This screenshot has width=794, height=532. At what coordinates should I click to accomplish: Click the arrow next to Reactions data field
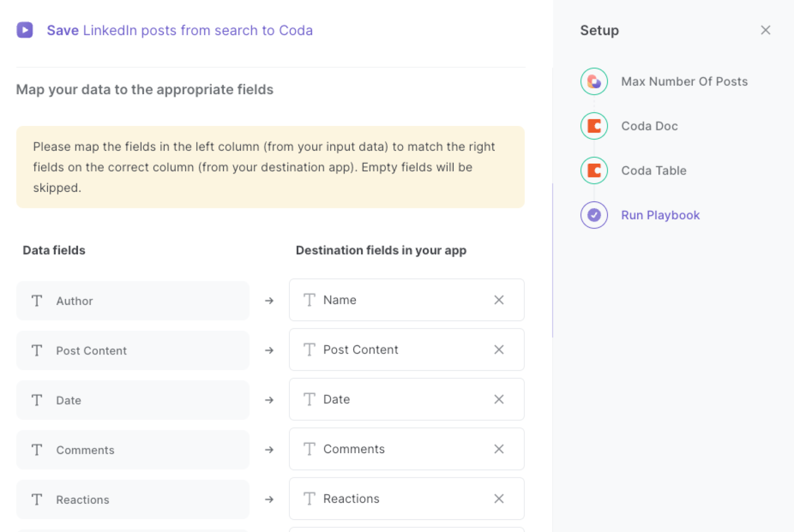pyautogui.click(x=269, y=499)
